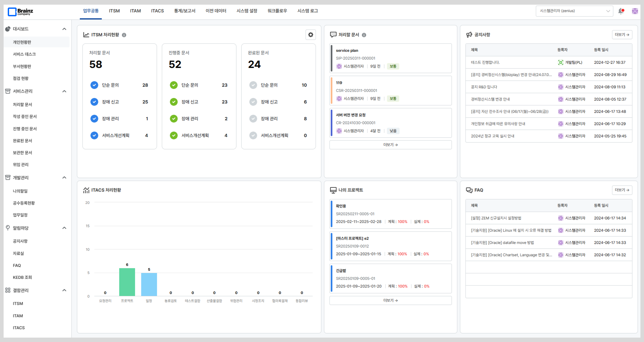This screenshot has width=644, height=342.
Task: Click gray check icon beside 장애 관리 8
Action: click(253, 119)
